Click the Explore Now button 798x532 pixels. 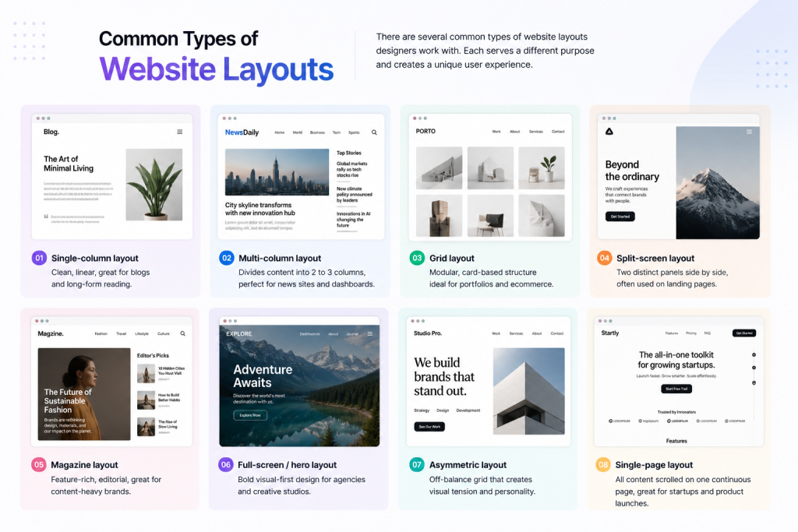pos(250,415)
